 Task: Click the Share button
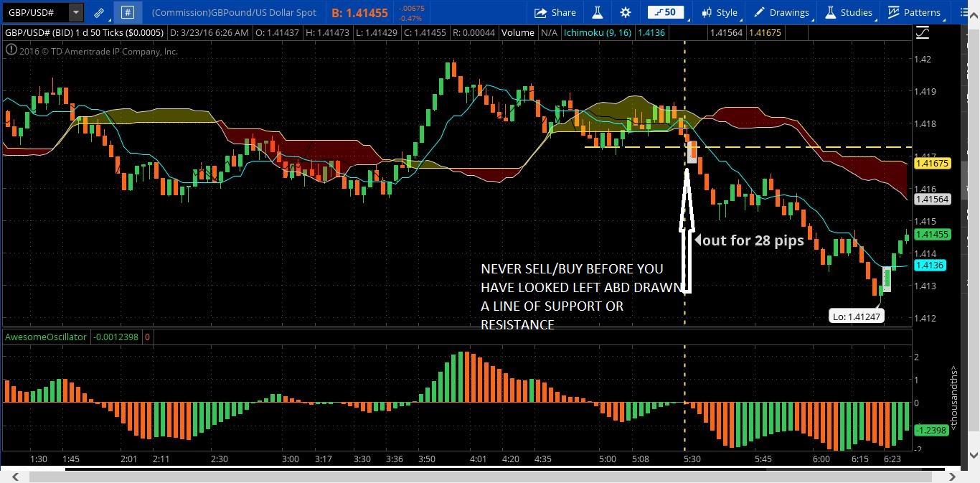555,12
